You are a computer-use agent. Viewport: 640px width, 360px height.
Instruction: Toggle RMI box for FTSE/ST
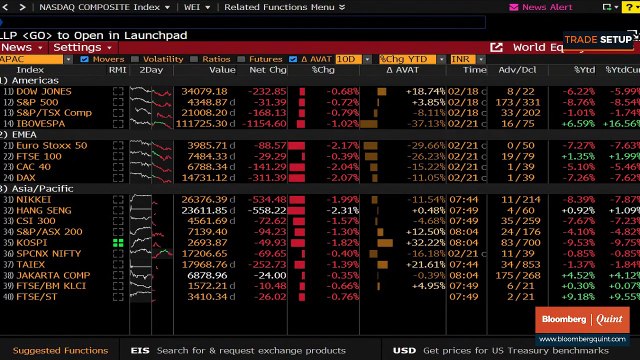click(118, 297)
